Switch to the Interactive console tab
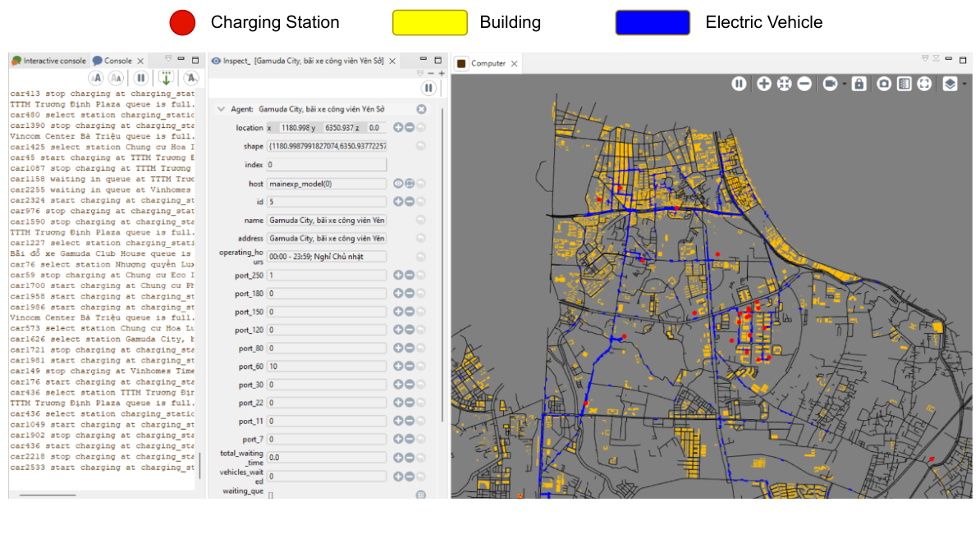This screenshot has width=980, height=543. point(54,61)
